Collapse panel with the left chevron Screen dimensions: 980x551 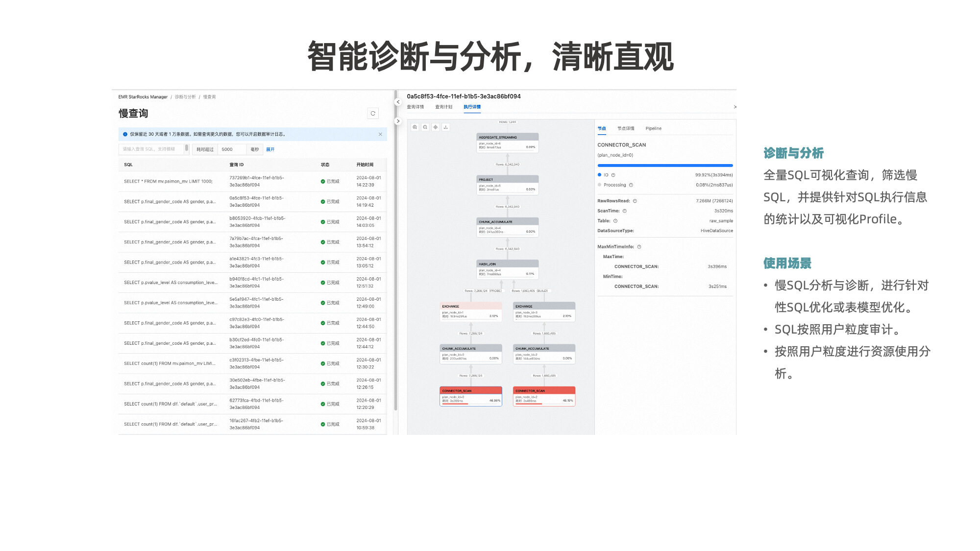point(398,102)
